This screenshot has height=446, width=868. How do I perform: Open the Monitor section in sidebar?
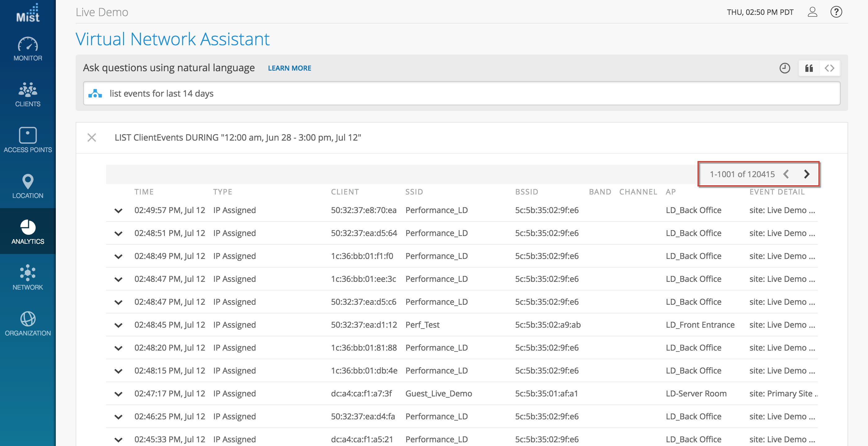pos(28,48)
